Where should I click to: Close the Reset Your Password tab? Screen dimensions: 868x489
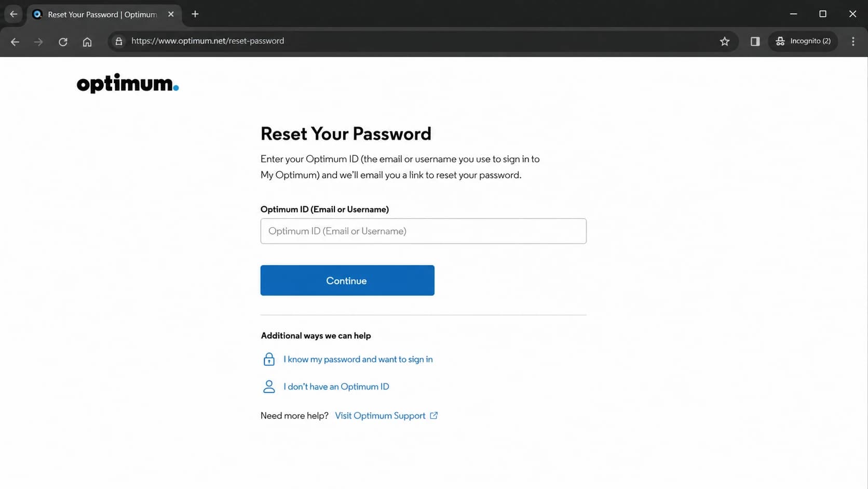[171, 14]
